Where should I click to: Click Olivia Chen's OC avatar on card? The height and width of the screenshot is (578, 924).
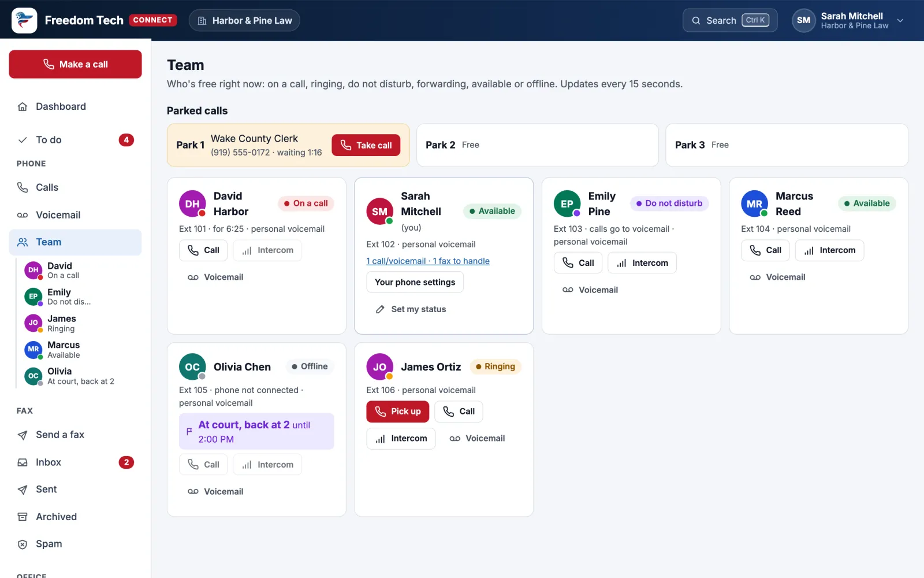192,367
